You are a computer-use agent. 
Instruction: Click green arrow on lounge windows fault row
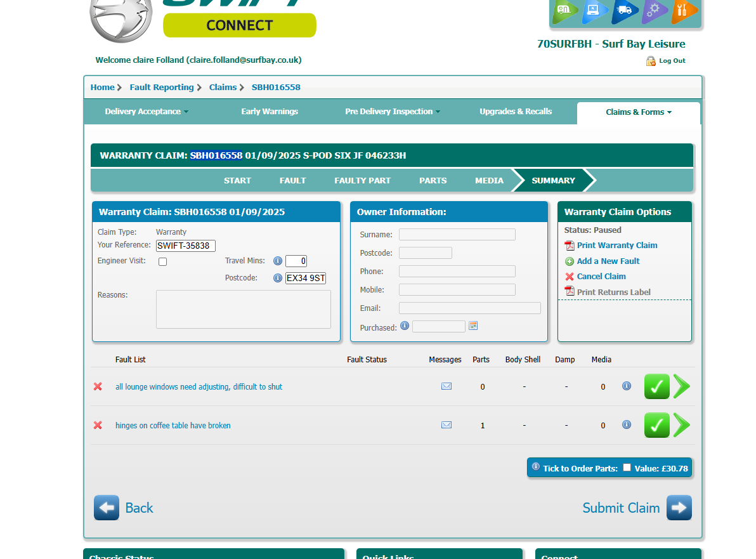(682, 386)
